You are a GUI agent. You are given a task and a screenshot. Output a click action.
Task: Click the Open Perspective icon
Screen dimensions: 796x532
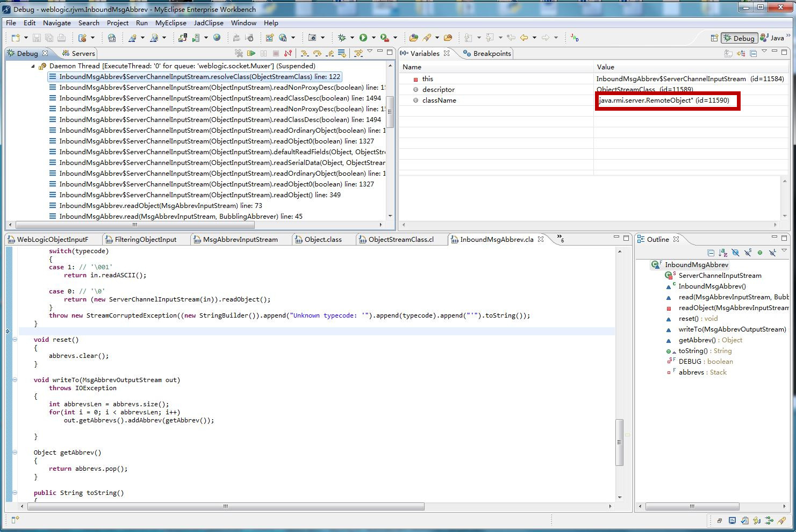[714, 38]
